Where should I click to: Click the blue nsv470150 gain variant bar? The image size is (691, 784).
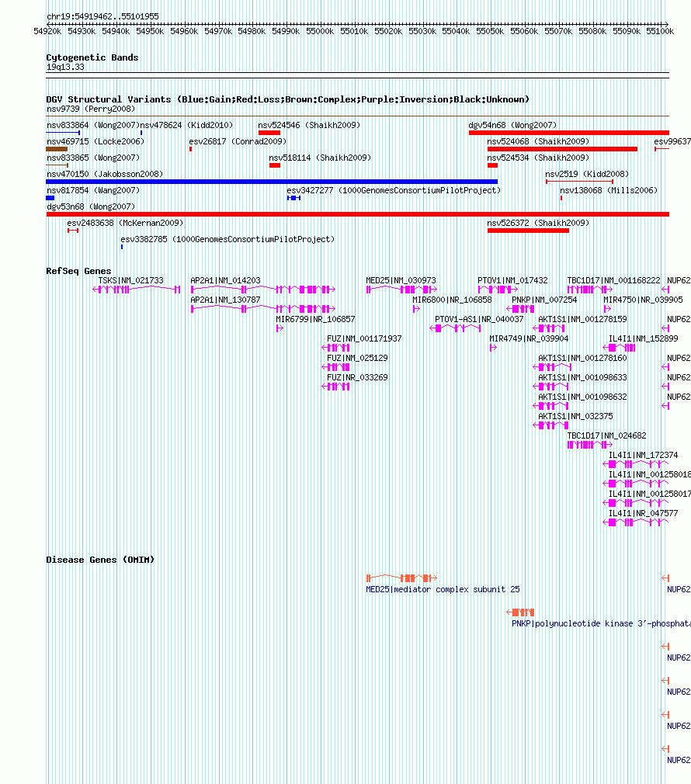[x=272, y=182]
